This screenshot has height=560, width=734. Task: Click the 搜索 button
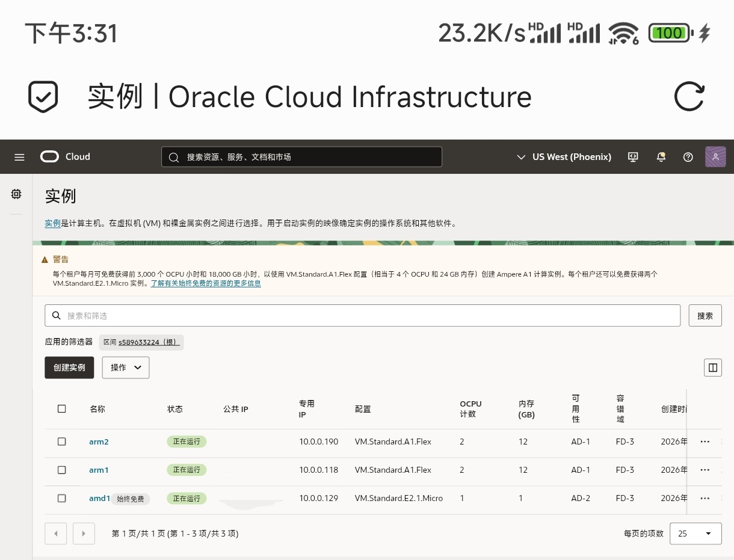(705, 316)
